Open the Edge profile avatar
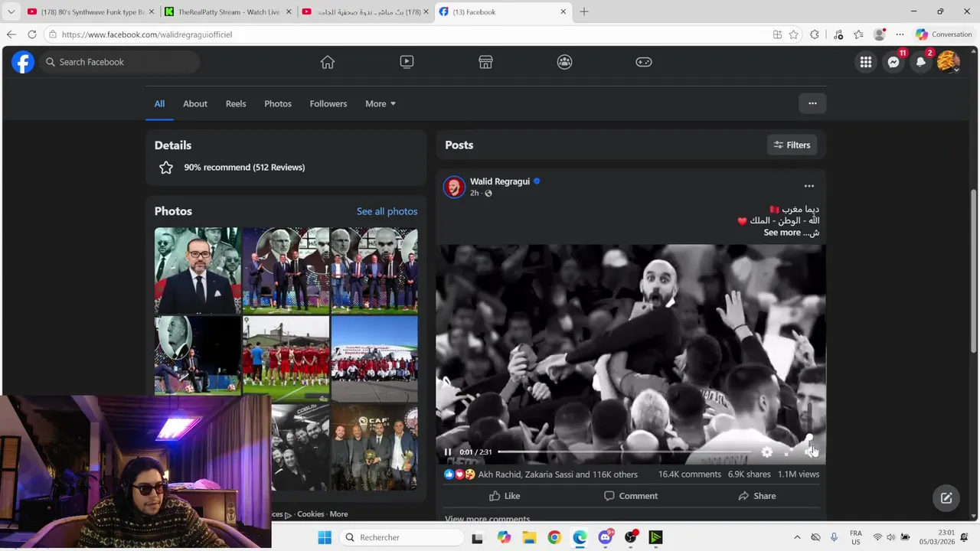 (880, 34)
